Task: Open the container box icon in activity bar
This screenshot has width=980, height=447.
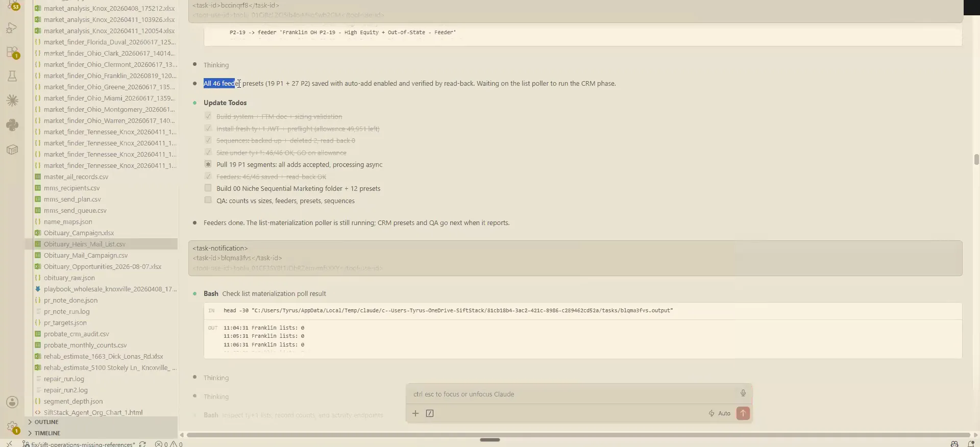Action: click(12, 150)
